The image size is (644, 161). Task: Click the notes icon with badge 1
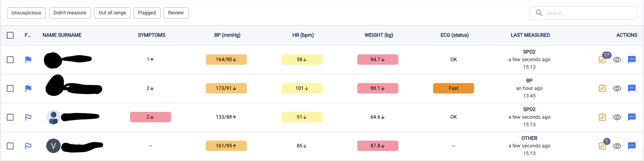pyautogui.click(x=602, y=146)
